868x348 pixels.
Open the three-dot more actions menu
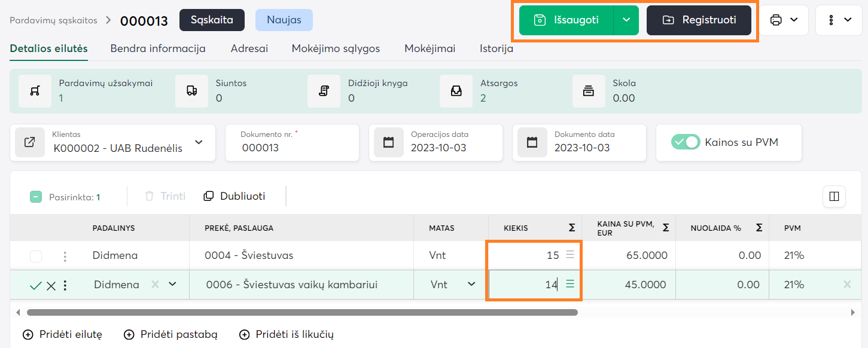click(832, 20)
